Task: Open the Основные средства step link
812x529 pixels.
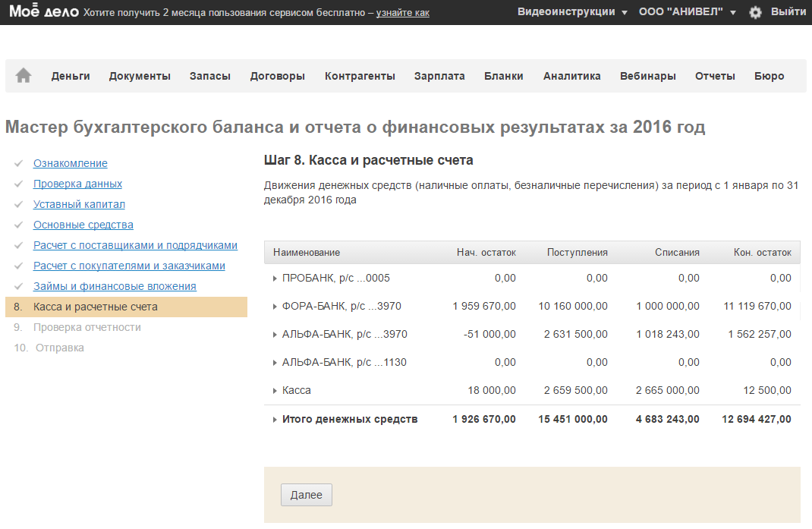Action: pos(83,225)
